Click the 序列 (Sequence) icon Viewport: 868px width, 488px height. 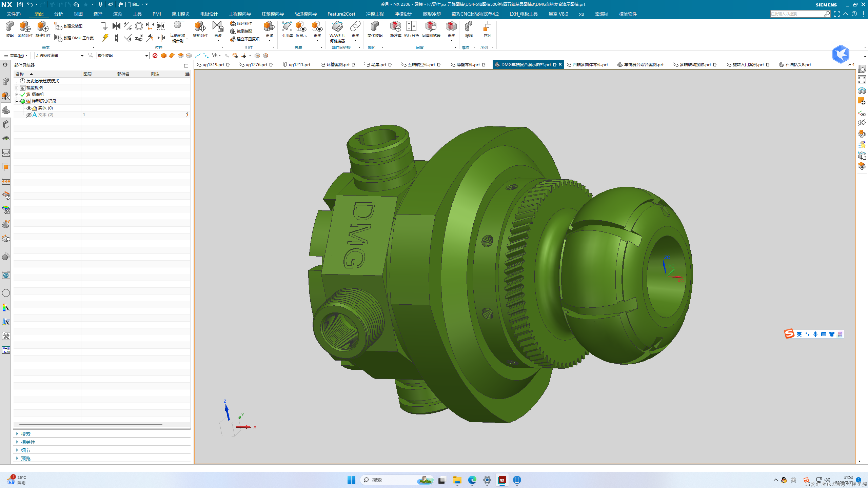pos(487,29)
